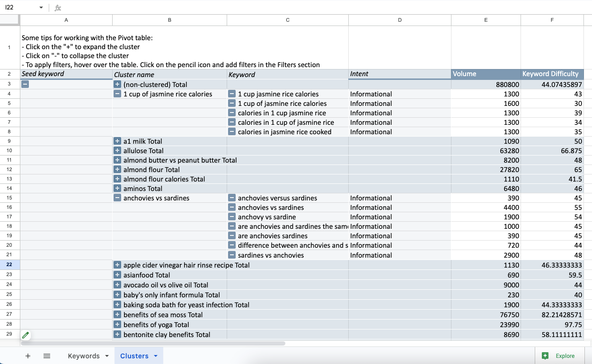Expand the benefits of yoga Total cluster

pos(117,324)
